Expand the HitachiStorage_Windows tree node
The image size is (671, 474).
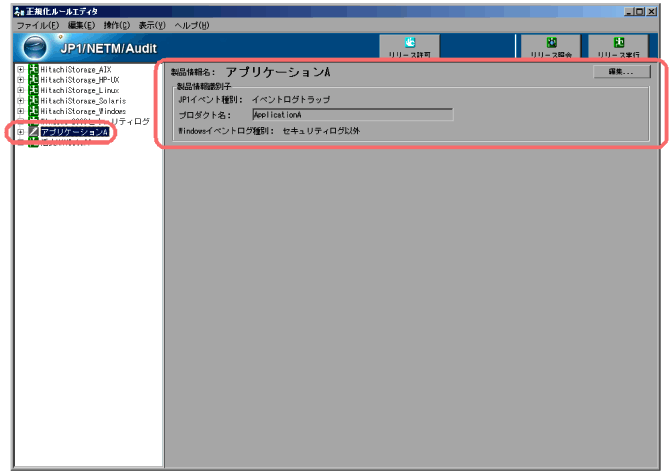click(20, 111)
